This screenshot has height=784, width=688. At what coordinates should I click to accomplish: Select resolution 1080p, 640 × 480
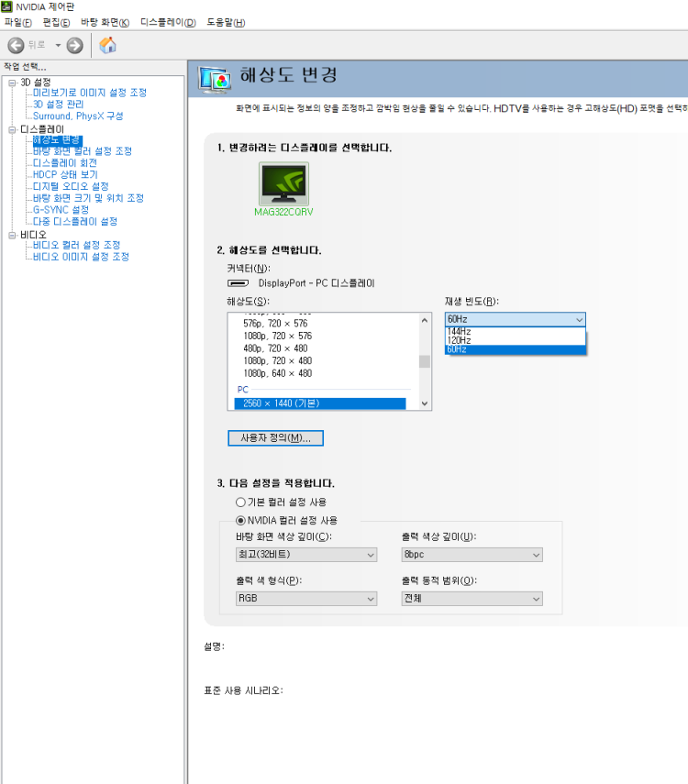278,373
